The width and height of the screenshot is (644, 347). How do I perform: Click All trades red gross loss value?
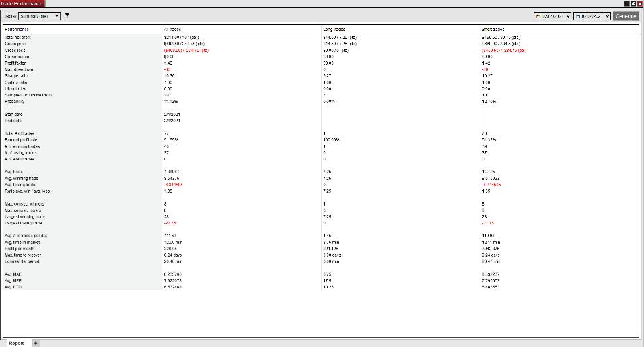click(186, 50)
